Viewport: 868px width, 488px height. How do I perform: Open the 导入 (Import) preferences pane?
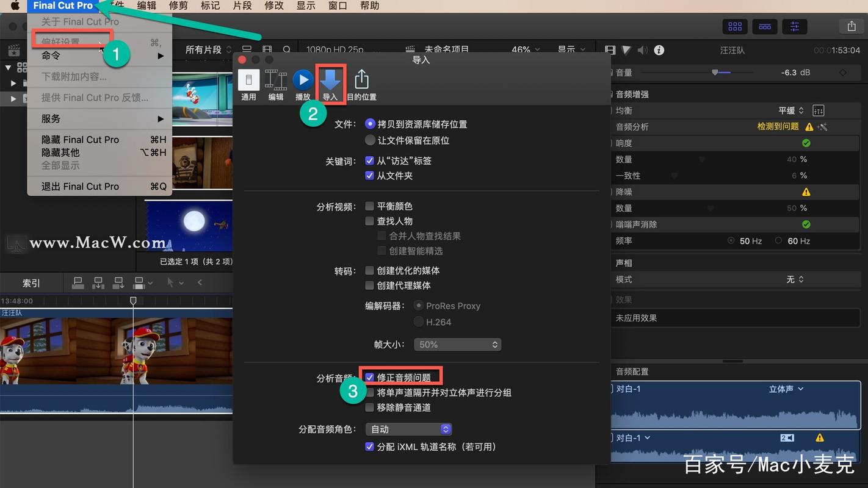(330, 85)
